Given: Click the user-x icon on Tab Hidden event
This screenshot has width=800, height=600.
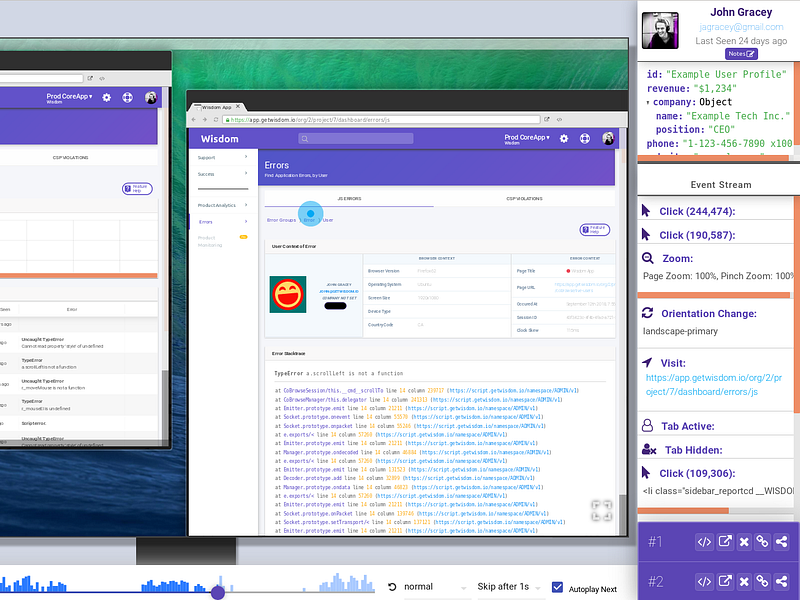Looking at the screenshot, I should pos(649,449).
